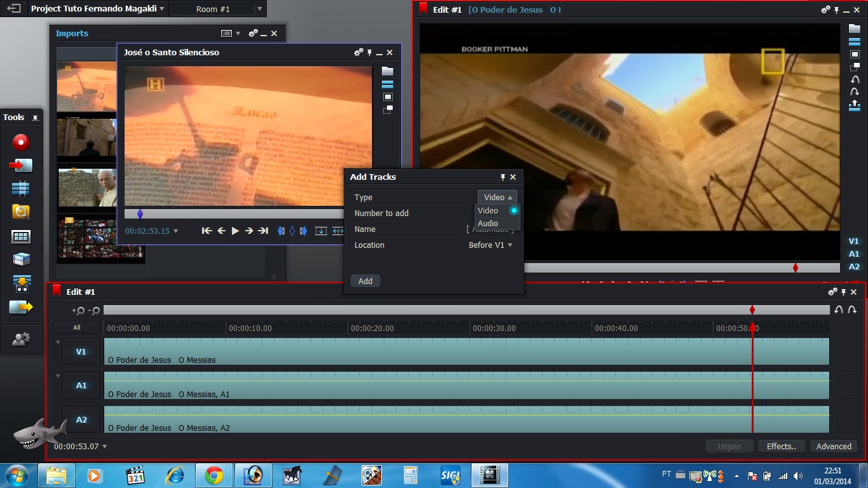The width and height of the screenshot is (868, 488).
Task: Create a new edit with the filmstrip tool
Action: tap(21, 189)
